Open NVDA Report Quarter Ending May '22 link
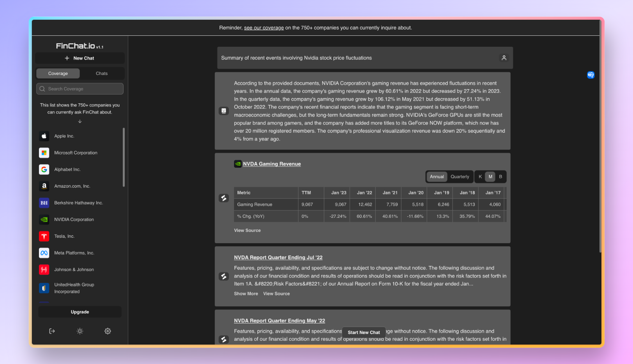This screenshot has height=364, width=633. point(279,321)
